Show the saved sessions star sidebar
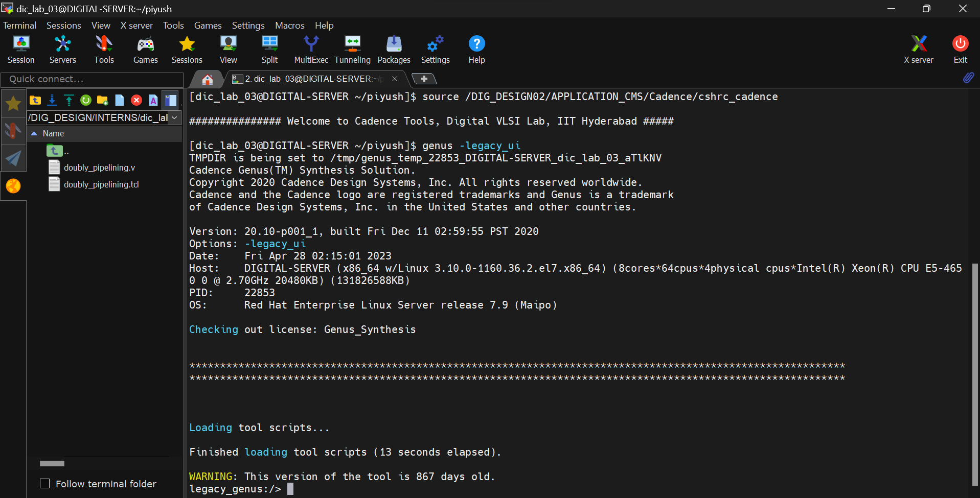 point(13,103)
